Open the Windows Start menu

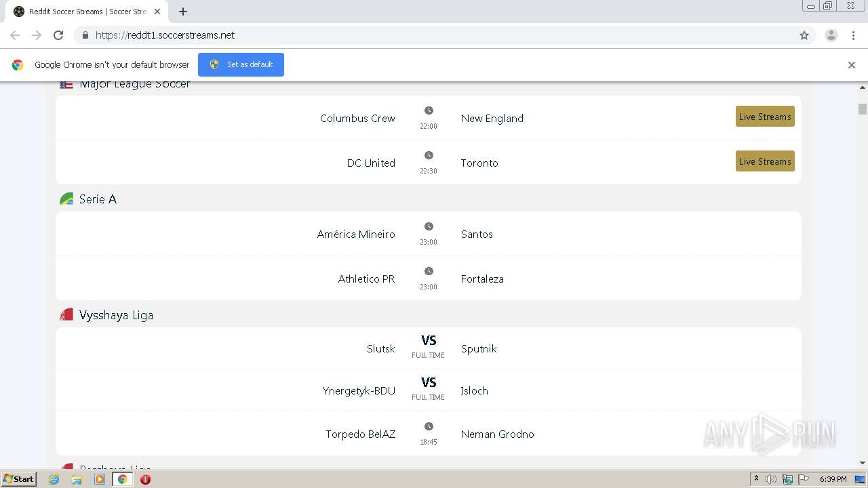18,479
